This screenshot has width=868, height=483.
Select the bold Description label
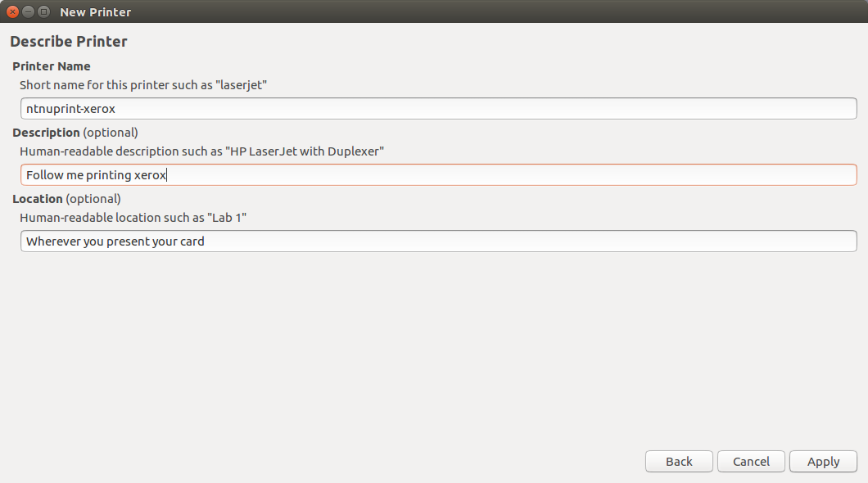tap(46, 133)
